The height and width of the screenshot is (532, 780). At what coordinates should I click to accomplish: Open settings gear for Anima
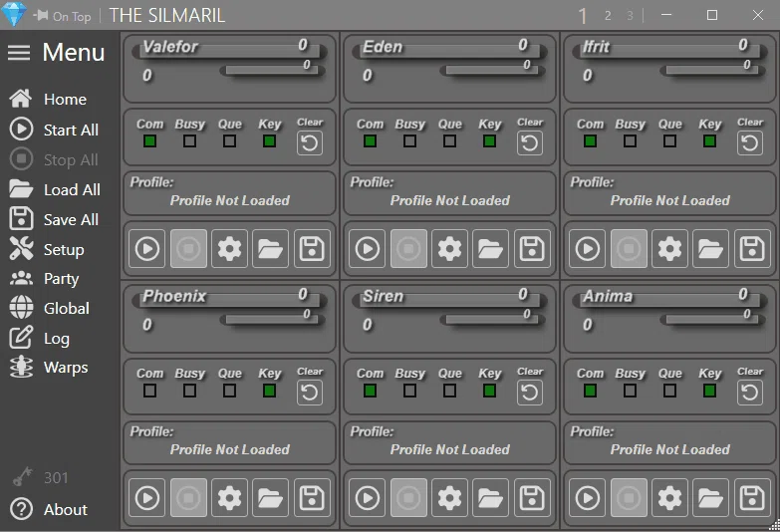point(669,498)
